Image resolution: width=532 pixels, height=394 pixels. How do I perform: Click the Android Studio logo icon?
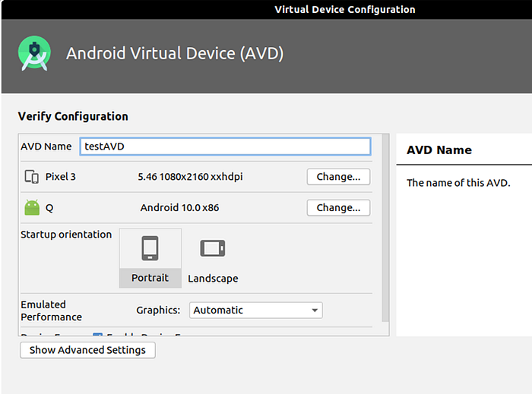click(x=34, y=54)
